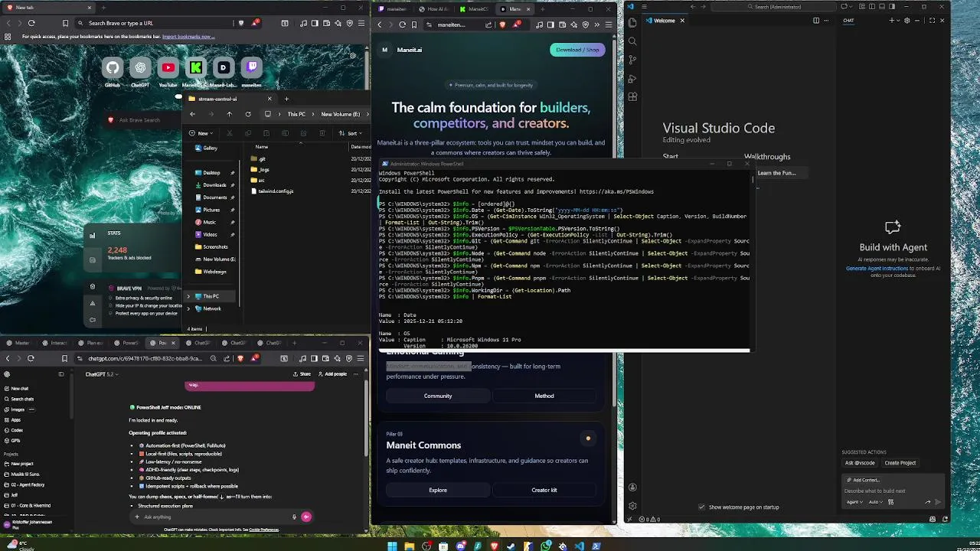The height and width of the screenshot is (551, 980).
Task: Click Generate Agent Instructions link
Action: pos(877,269)
